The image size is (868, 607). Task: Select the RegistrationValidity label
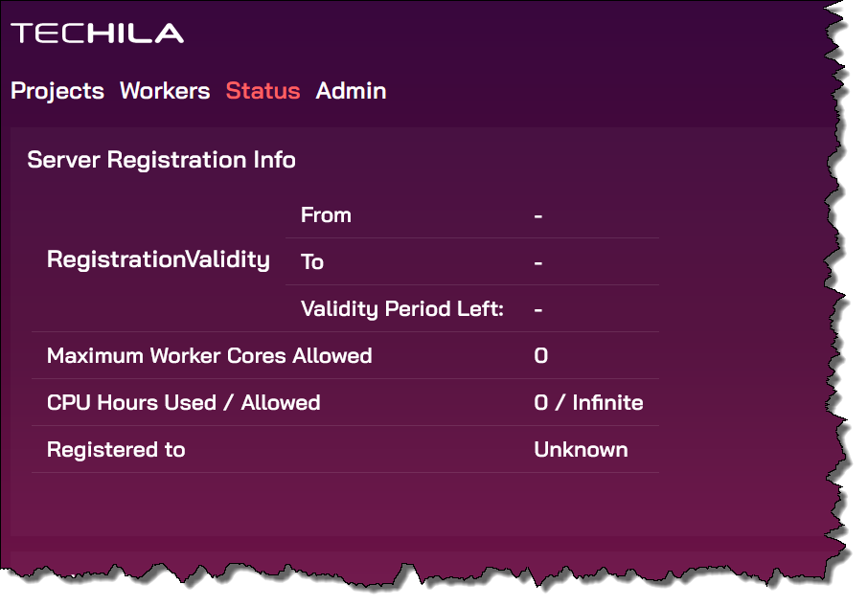click(x=158, y=259)
